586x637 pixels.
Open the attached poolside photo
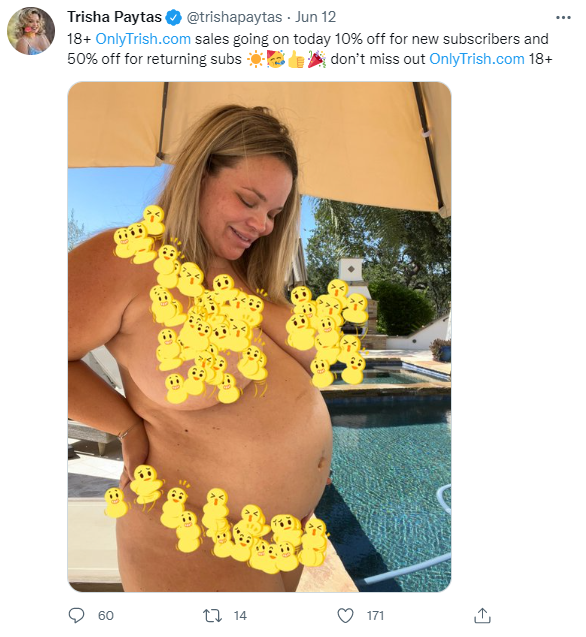point(259,337)
